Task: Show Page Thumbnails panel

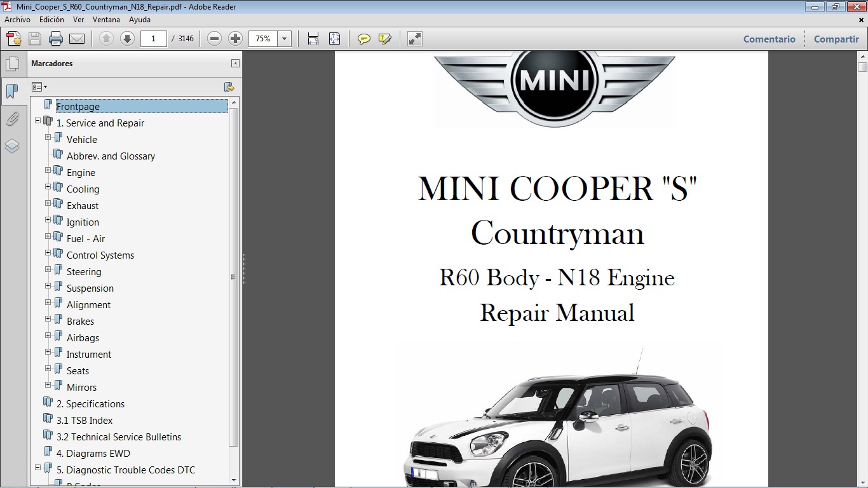Action: point(13,64)
